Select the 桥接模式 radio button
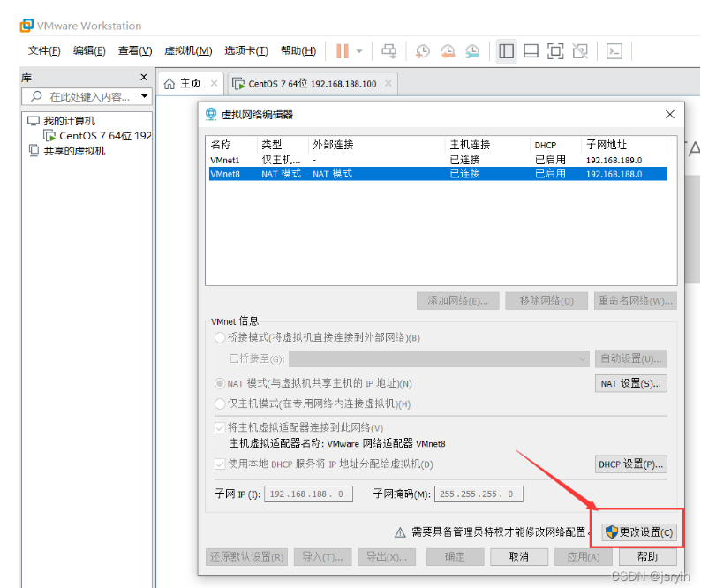The width and height of the screenshot is (701, 588). coord(220,337)
